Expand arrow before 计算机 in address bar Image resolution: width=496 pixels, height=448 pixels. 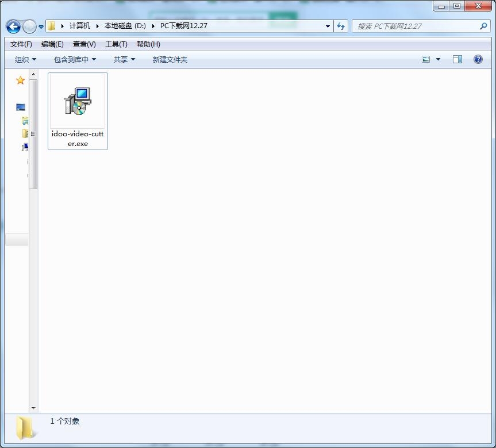click(x=62, y=26)
